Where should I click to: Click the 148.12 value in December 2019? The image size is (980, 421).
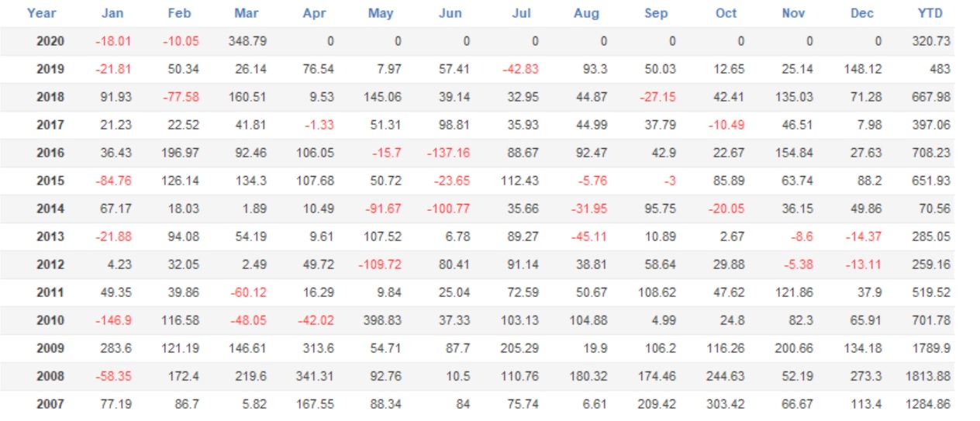(x=863, y=69)
